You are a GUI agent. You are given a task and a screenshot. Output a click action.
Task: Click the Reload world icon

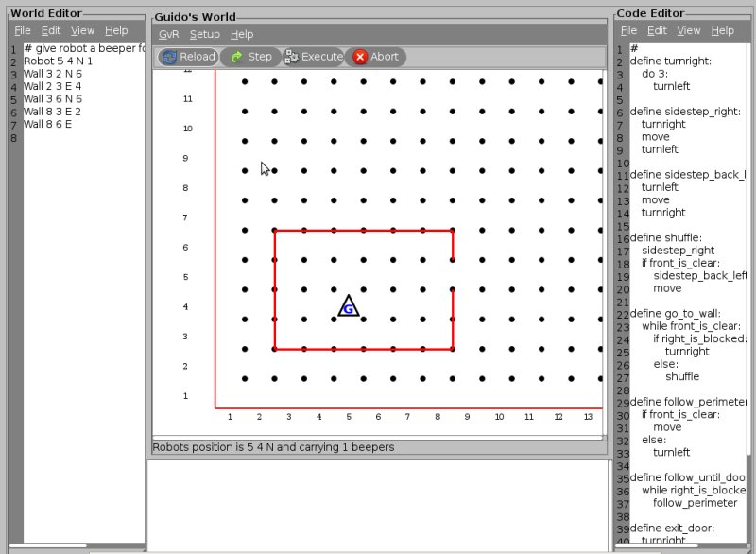(169, 57)
